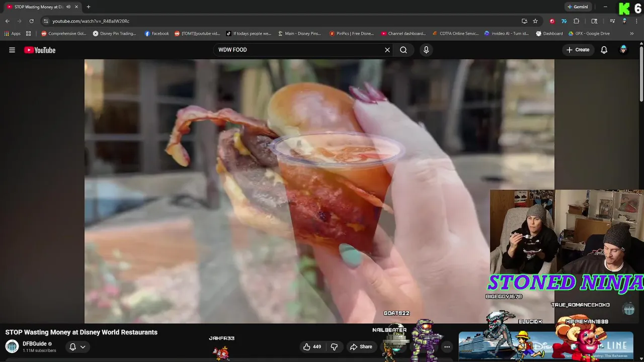Start voice search with the microphone icon
The width and height of the screenshot is (644, 362).
click(426, 50)
